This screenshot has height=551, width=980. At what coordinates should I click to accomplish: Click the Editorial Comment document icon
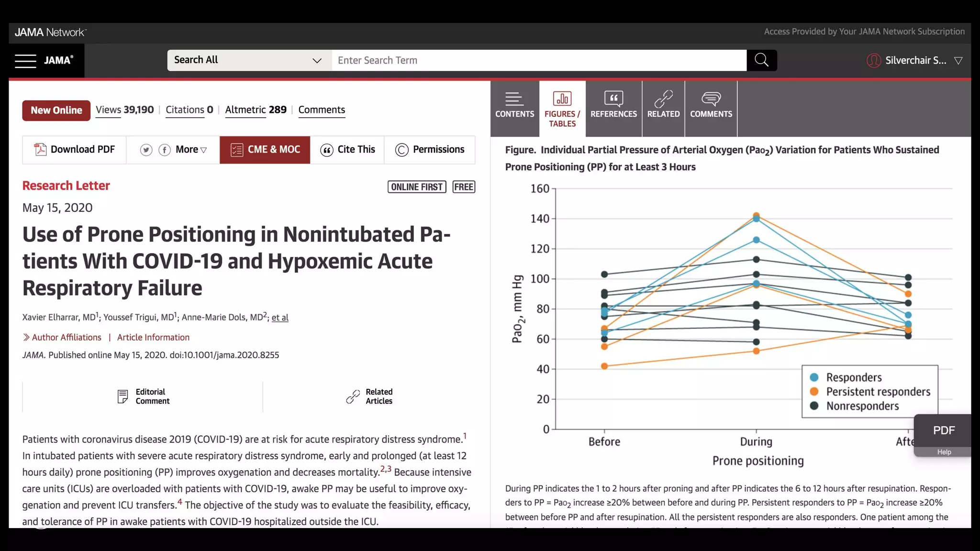click(x=123, y=397)
